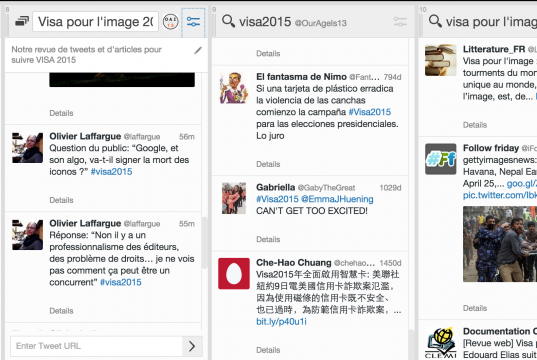Open Litterature_FR's books avatar
537x360 pixels.
(x=441, y=60)
